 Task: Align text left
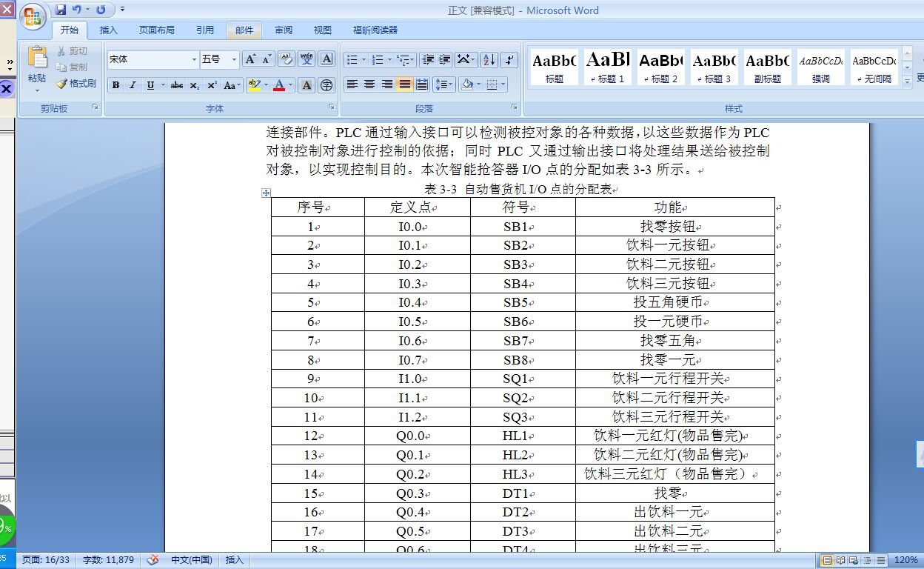tap(352, 84)
